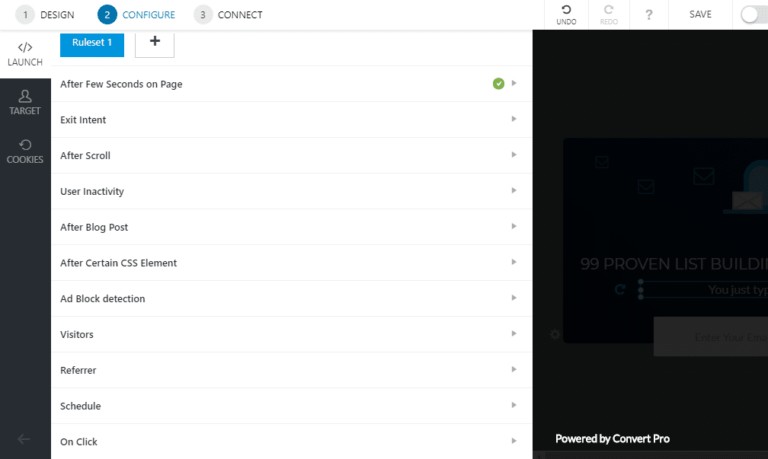Toggle the switch next to Save
This screenshot has width=768, height=459.
pos(754,15)
